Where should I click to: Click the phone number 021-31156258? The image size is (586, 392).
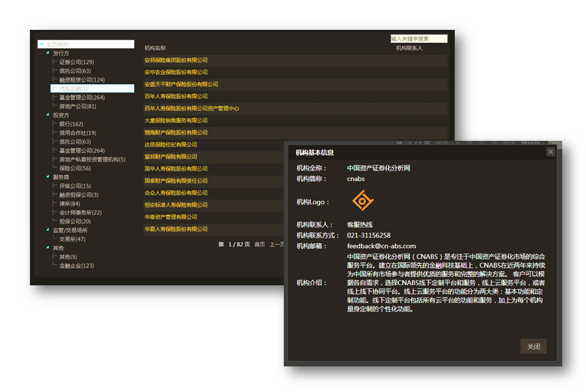pyautogui.click(x=369, y=235)
